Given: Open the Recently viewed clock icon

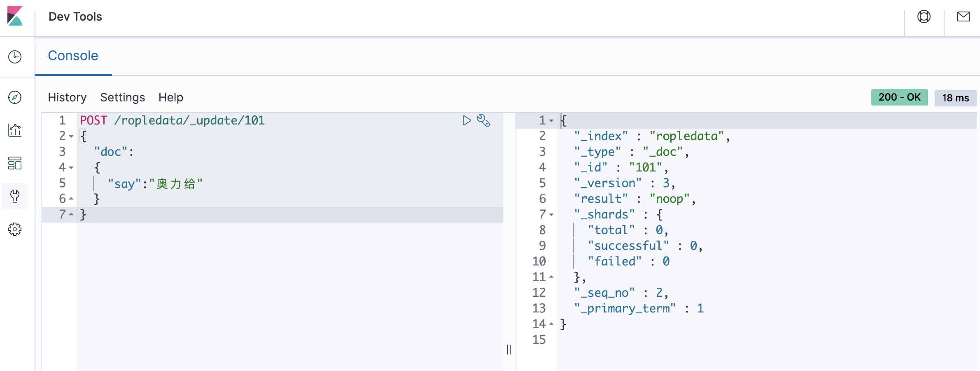Looking at the screenshot, I should (15, 56).
